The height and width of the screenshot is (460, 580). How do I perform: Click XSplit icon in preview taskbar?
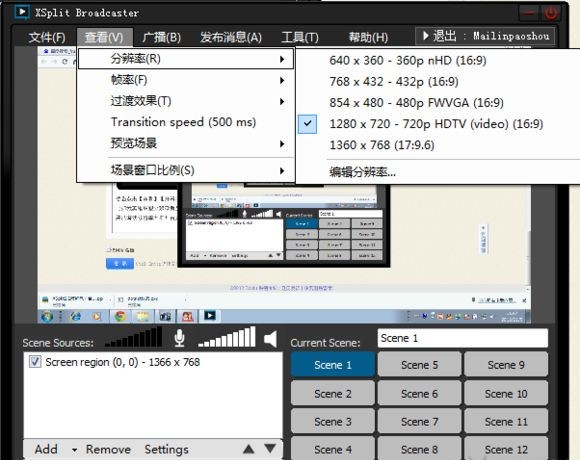[x=210, y=316]
